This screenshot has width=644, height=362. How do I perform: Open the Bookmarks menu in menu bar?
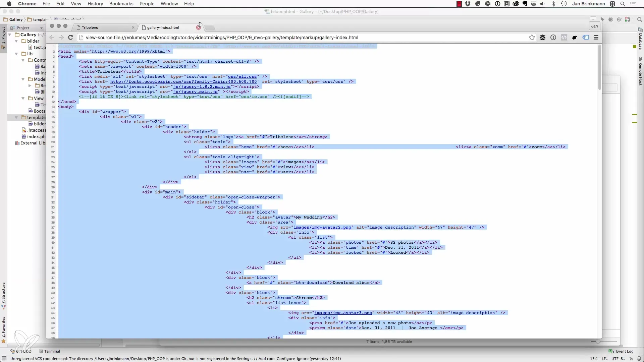point(121,4)
